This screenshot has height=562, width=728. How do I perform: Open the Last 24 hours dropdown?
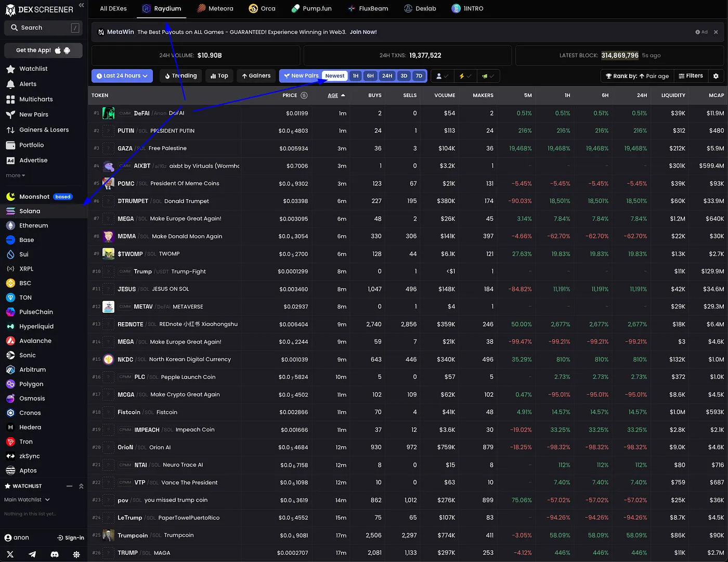(x=122, y=76)
